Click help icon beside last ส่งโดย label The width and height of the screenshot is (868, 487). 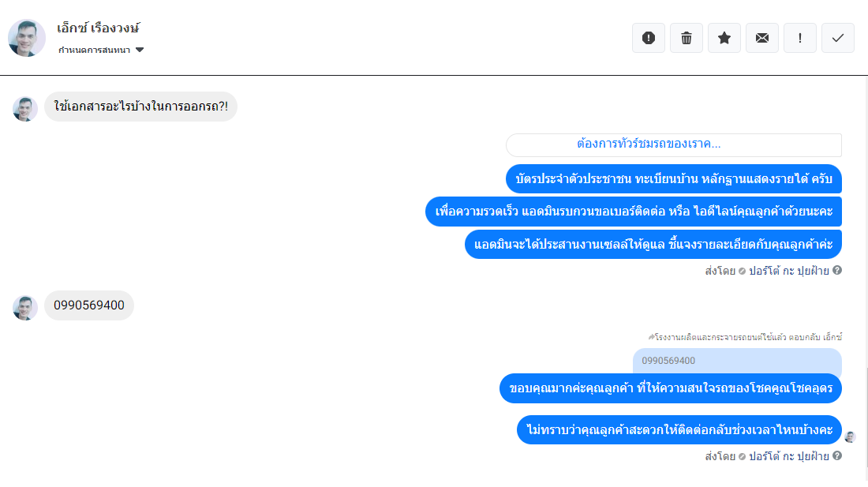[x=837, y=455]
